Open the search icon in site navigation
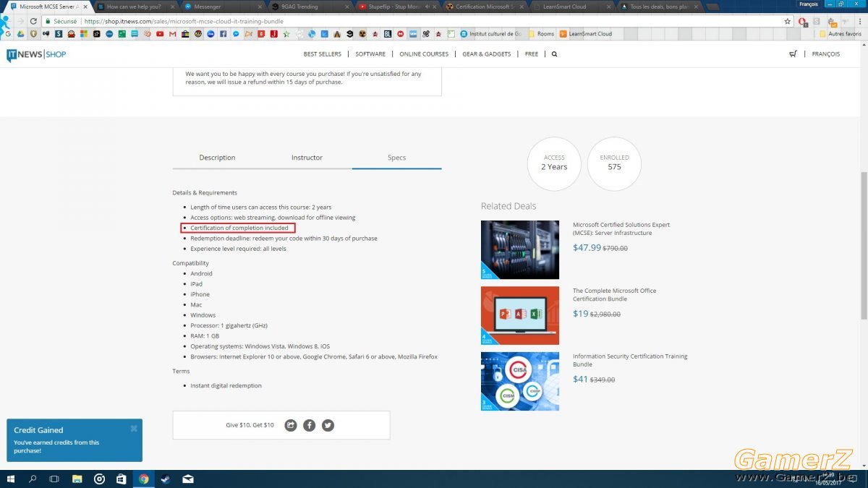Image resolution: width=868 pixels, height=488 pixels. coord(555,54)
